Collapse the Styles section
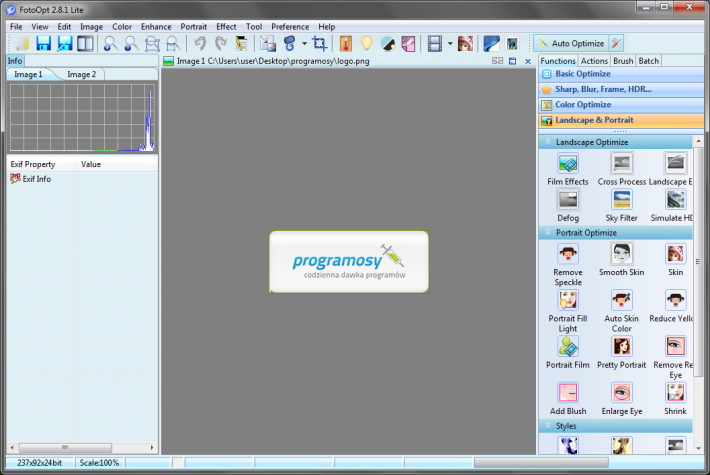 click(547, 426)
